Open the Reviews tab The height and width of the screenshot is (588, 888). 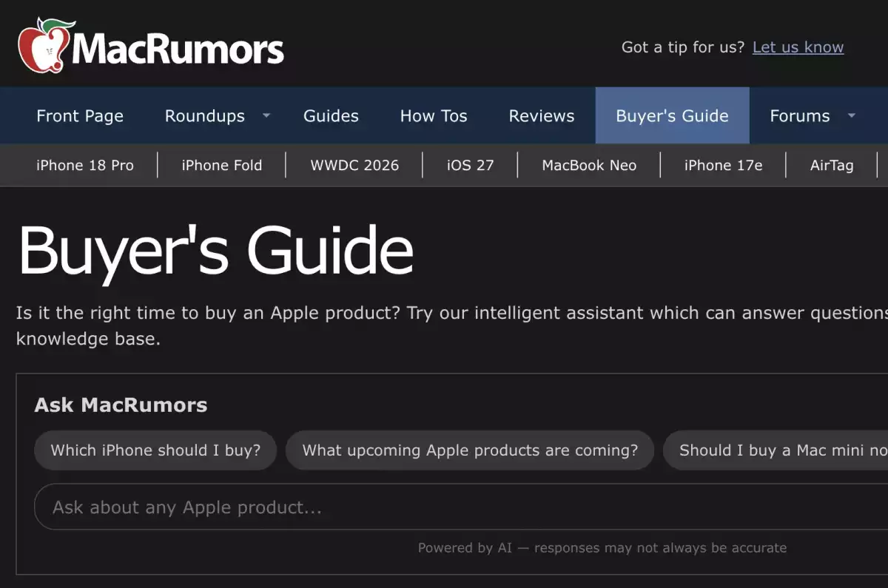542,116
